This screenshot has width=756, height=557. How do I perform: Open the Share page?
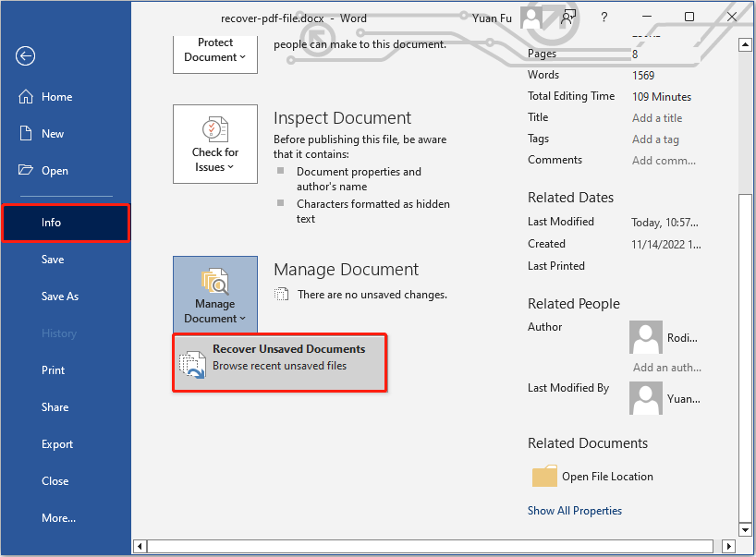(x=66, y=407)
